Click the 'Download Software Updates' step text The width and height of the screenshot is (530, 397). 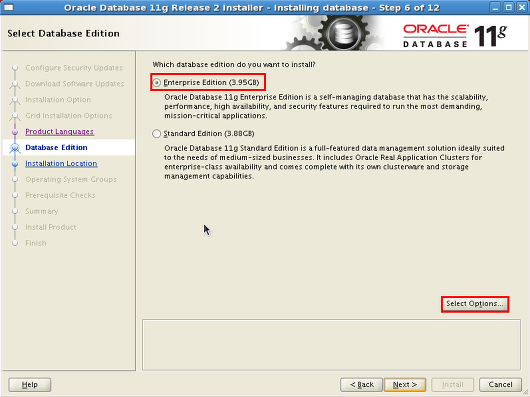75,84
